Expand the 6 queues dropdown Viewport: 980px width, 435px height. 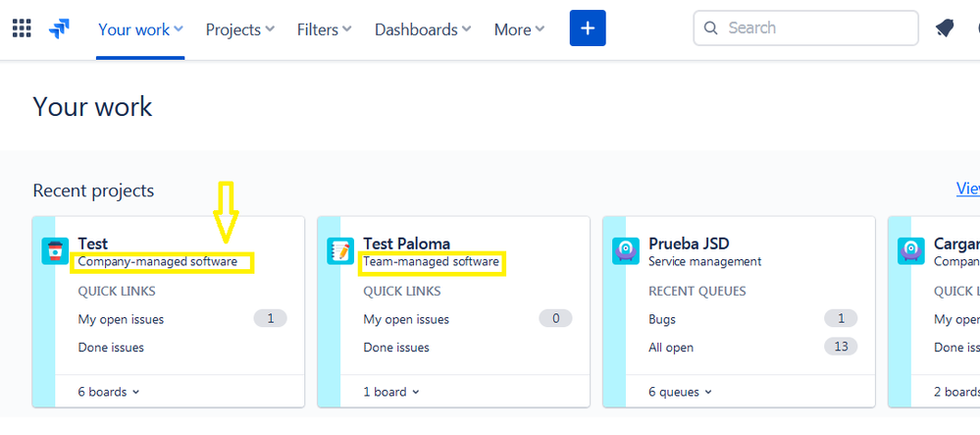coord(680,392)
